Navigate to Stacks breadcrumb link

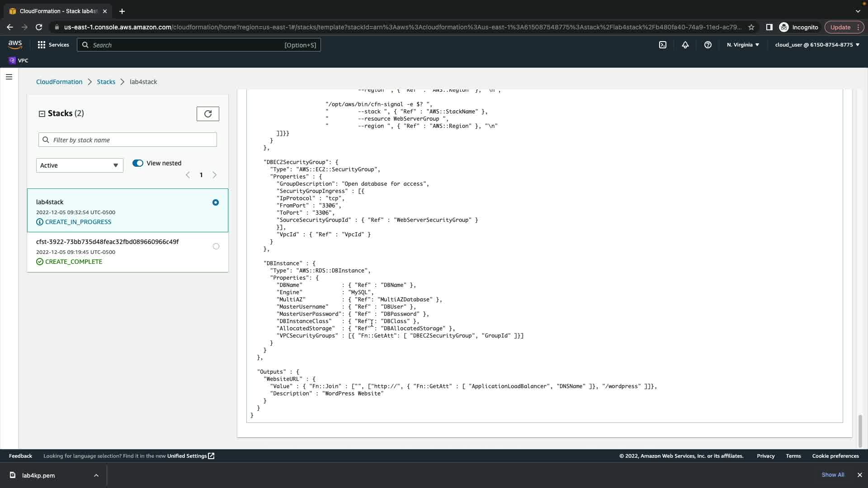coord(106,82)
